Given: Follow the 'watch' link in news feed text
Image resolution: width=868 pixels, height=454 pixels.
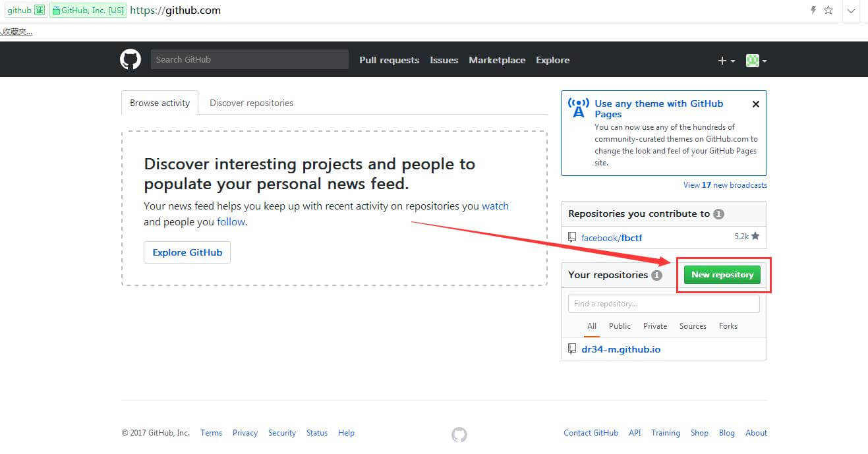Looking at the screenshot, I should click(495, 206).
